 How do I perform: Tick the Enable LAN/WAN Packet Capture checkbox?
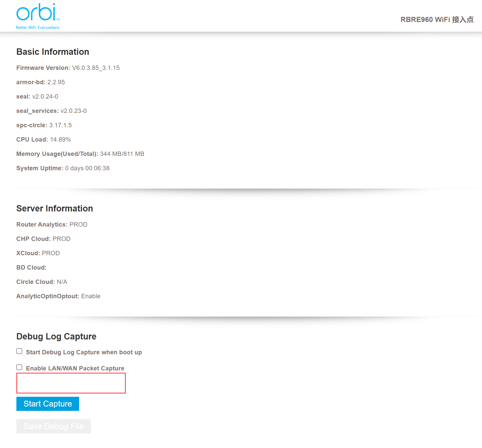[x=19, y=367]
